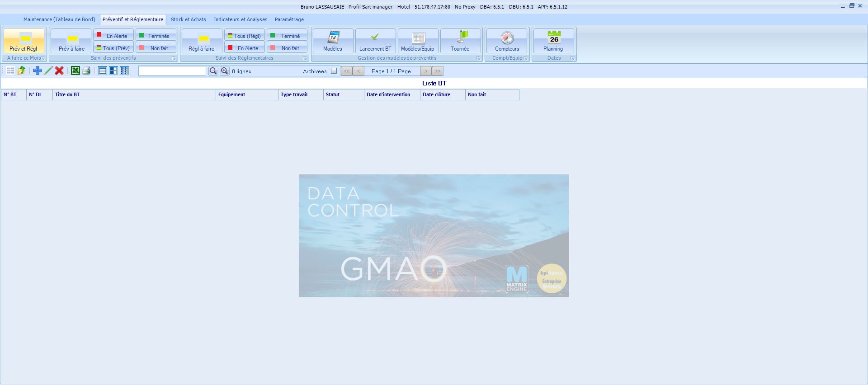The width and height of the screenshot is (868, 385).
Task: Open the Compteurs gauge
Action: point(507,41)
